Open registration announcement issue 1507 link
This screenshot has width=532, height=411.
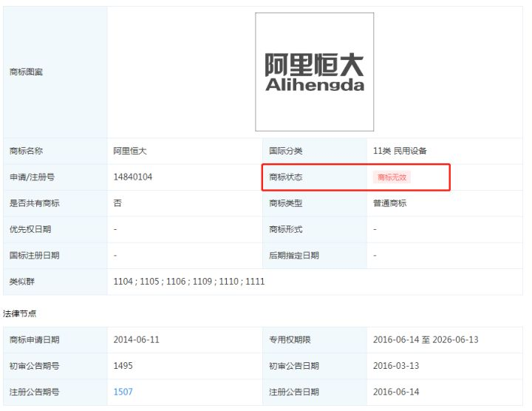tap(123, 392)
